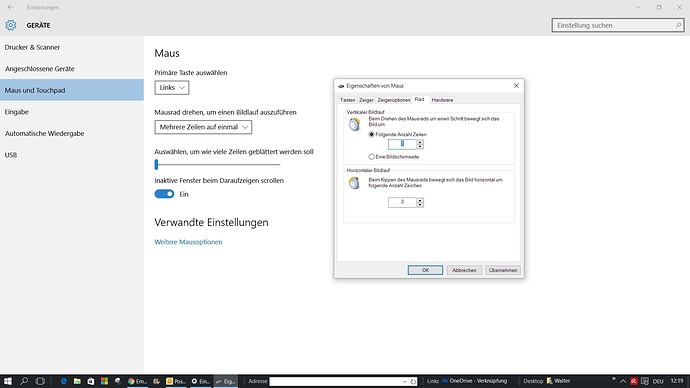Switch to the yellow Pos... taskbar app
The width and height of the screenshot is (690, 388).
click(x=176, y=381)
